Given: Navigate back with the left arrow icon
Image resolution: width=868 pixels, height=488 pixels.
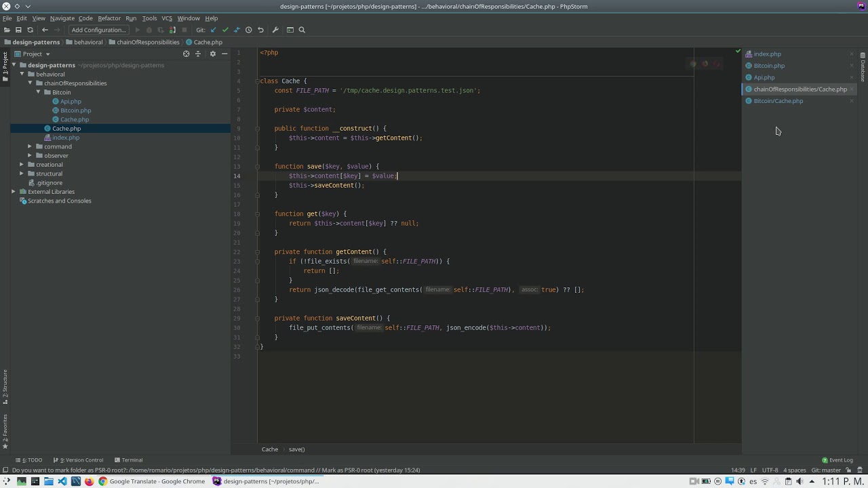Looking at the screenshot, I should pos(45,30).
